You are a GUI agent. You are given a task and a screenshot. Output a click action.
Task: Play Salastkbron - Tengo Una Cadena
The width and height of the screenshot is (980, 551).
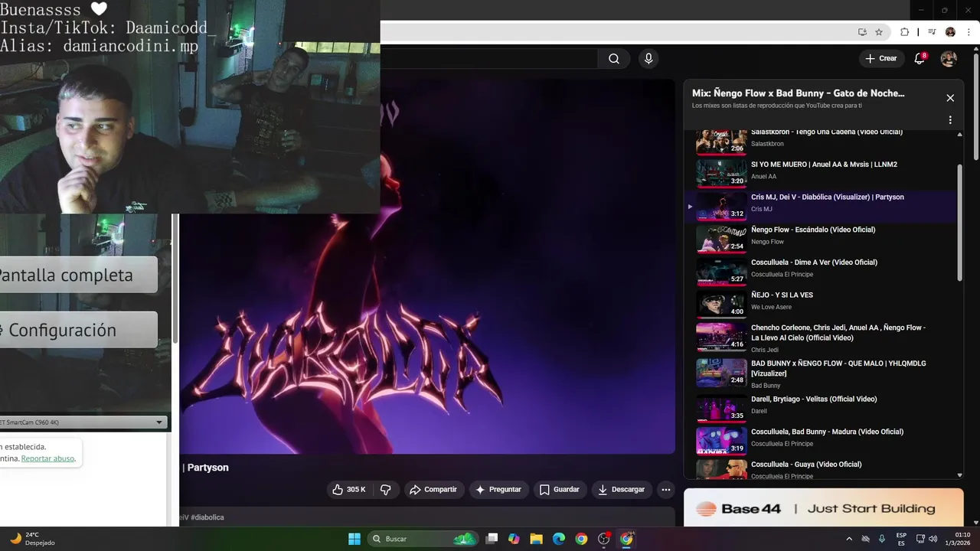[x=821, y=141]
